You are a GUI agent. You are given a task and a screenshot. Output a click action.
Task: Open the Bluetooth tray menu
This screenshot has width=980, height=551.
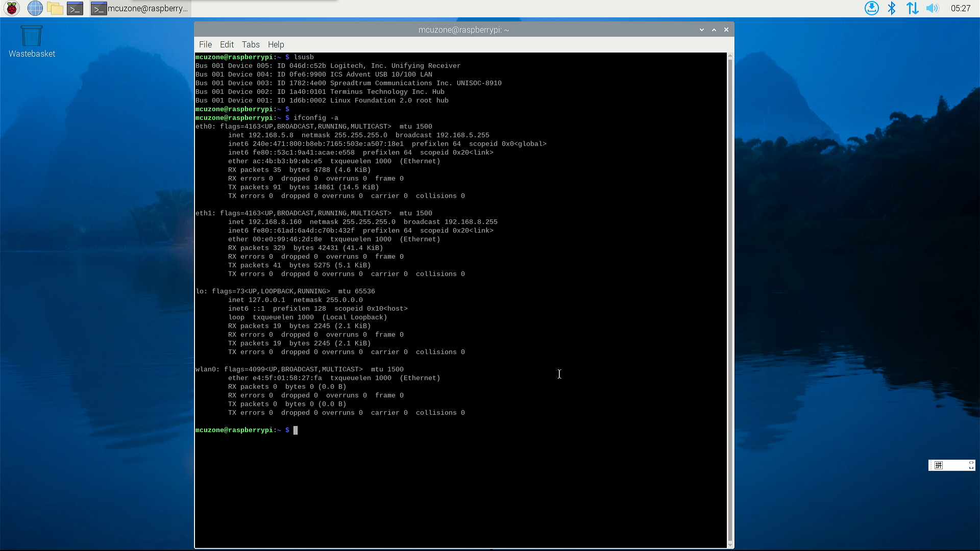[892, 8]
